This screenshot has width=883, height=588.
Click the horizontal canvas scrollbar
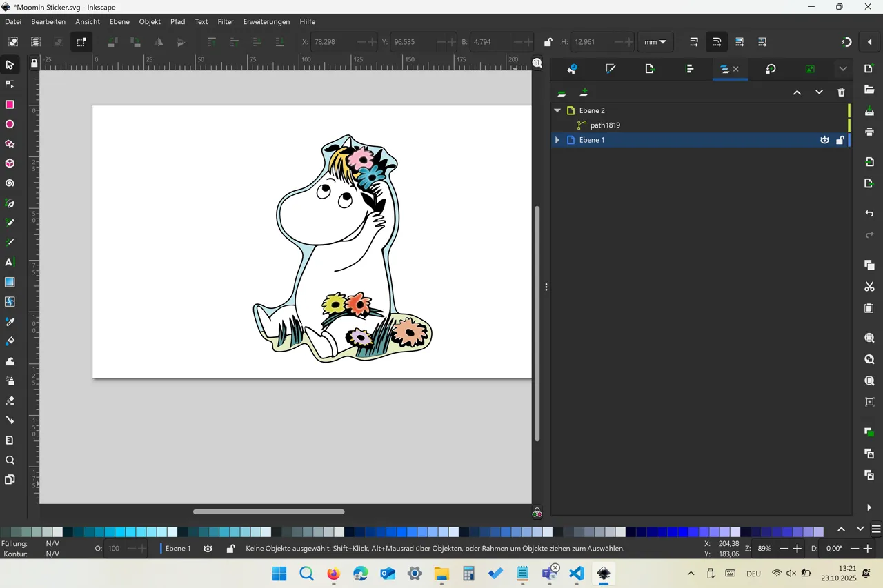[269, 511]
